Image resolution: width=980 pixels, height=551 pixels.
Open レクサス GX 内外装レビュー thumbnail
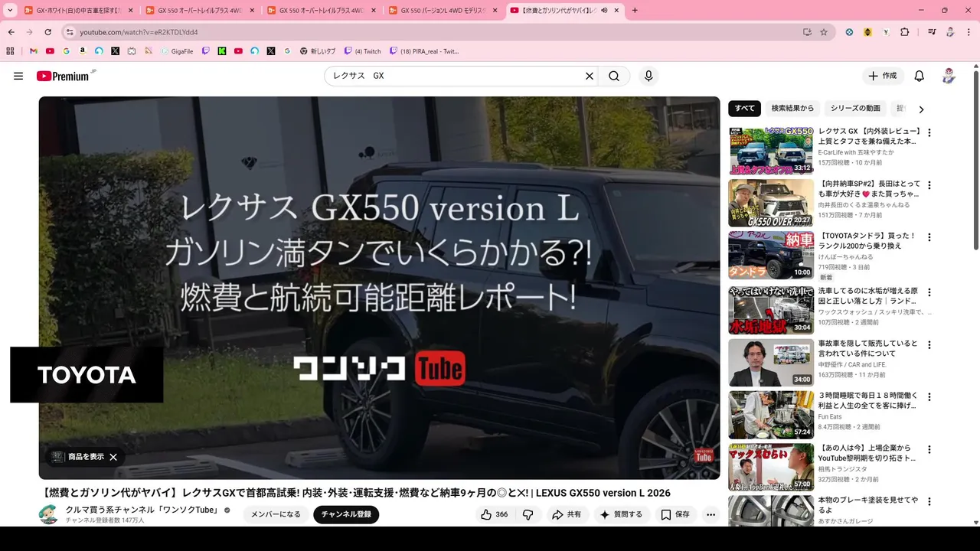click(x=771, y=151)
